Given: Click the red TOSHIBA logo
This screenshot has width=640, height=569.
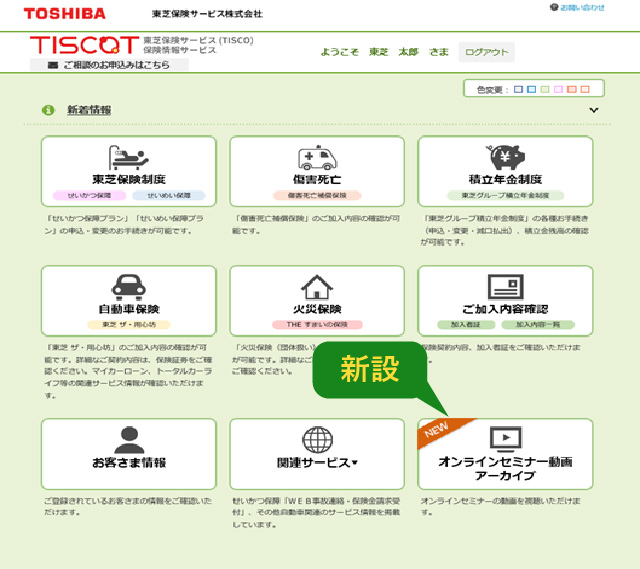Looking at the screenshot, I should [x=64, y=13].
